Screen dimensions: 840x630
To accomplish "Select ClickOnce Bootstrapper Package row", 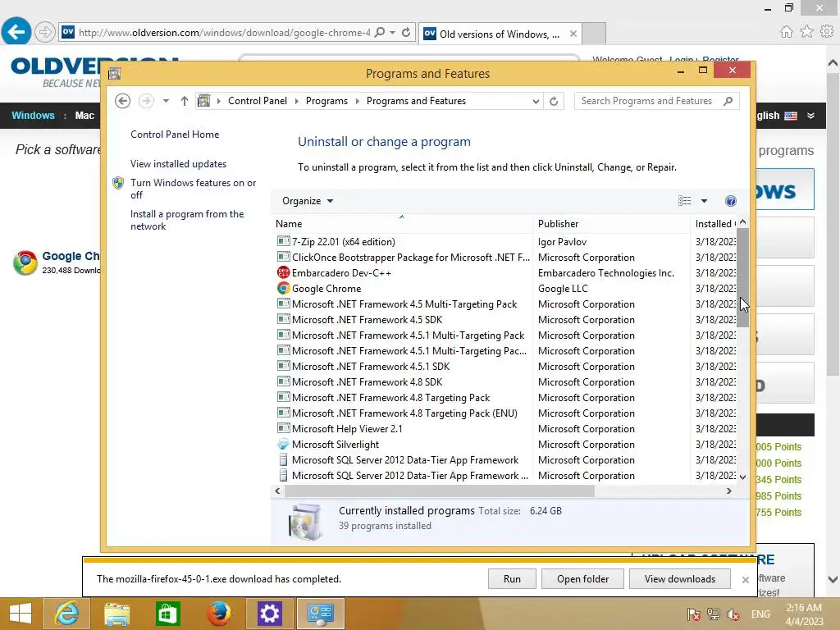I will 504,257.
